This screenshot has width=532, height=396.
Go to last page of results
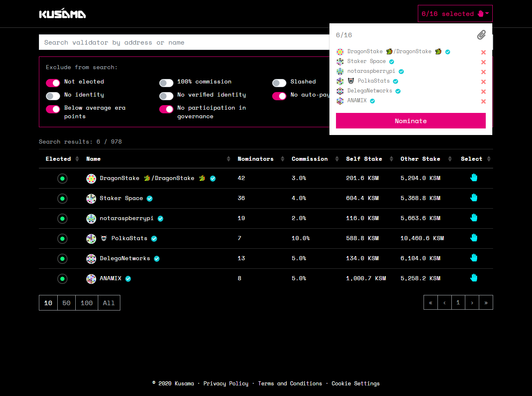point(486,302)
